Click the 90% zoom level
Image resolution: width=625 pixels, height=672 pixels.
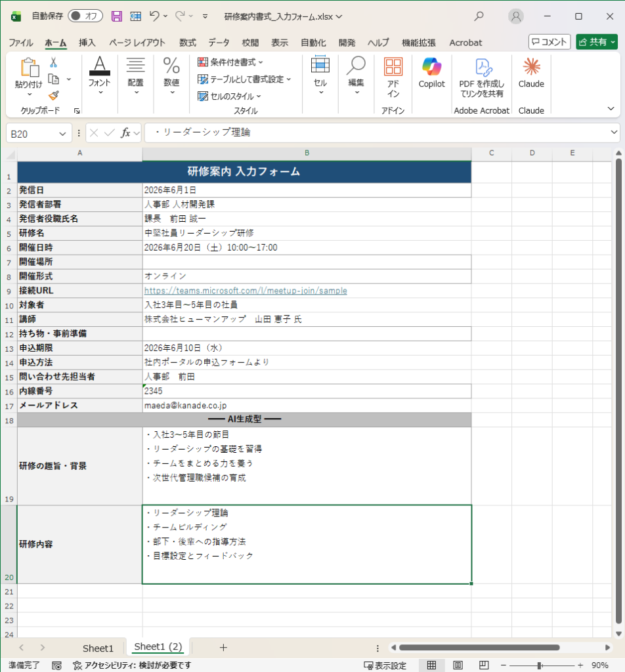coord(599,665)
